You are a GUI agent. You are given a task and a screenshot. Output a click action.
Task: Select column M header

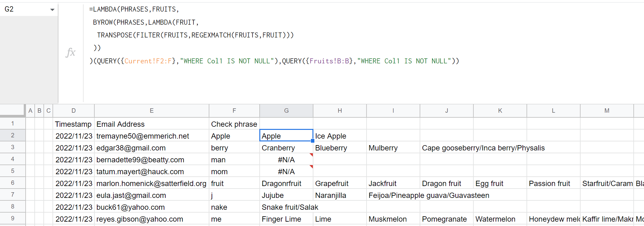[x=607, y=111]
